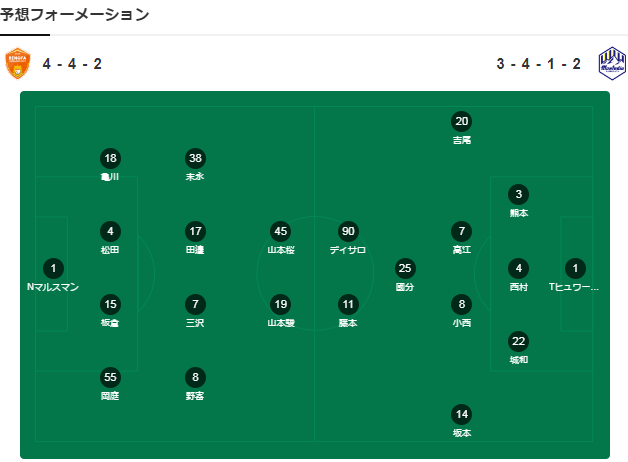Image resolution: width=628 pixels, height=462 pixels.
Task: Select player name 松田 number 4
Action: point(110,250)
